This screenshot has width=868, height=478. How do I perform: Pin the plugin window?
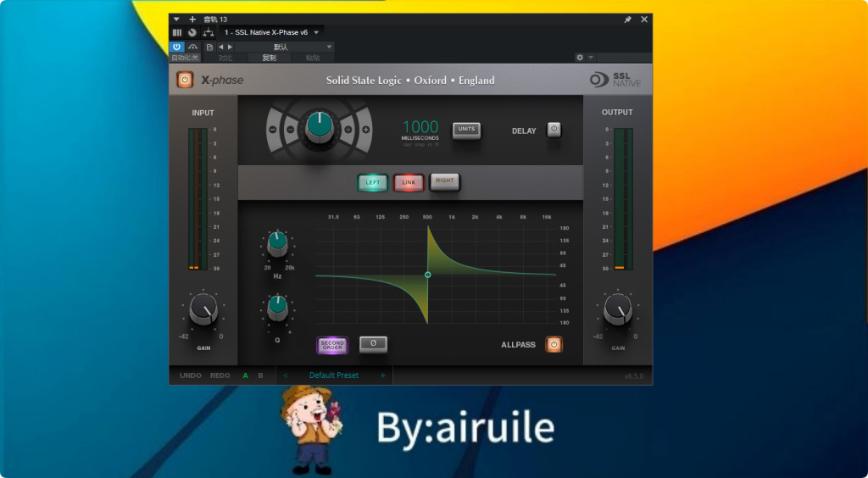point(628,19)
